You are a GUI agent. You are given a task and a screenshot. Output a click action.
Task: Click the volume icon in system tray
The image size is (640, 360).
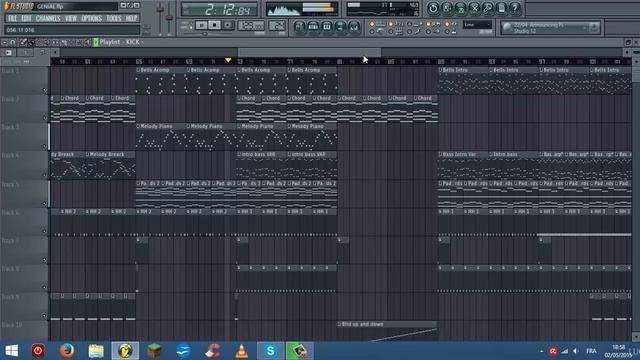point(576,351)
